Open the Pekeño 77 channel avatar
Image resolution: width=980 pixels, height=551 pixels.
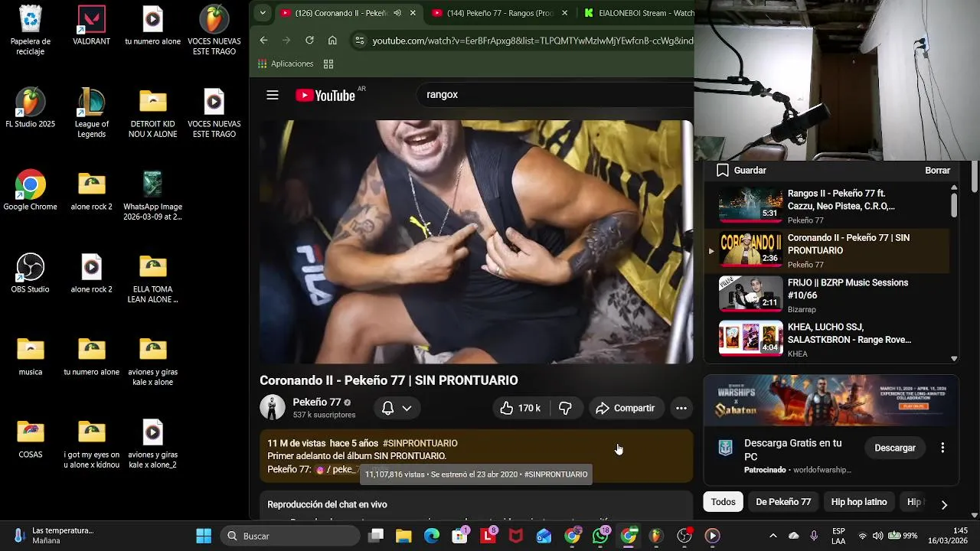(x=273, y=408)
